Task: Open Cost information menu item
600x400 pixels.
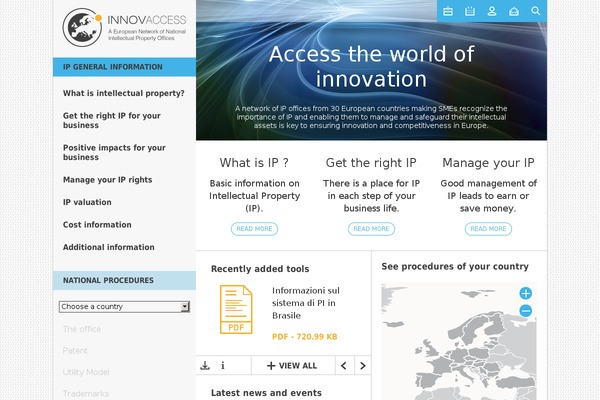Action: tap(97, 225)
